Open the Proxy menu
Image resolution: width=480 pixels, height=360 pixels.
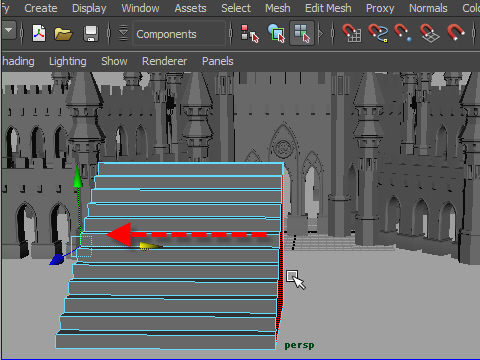tap(380, 8)
